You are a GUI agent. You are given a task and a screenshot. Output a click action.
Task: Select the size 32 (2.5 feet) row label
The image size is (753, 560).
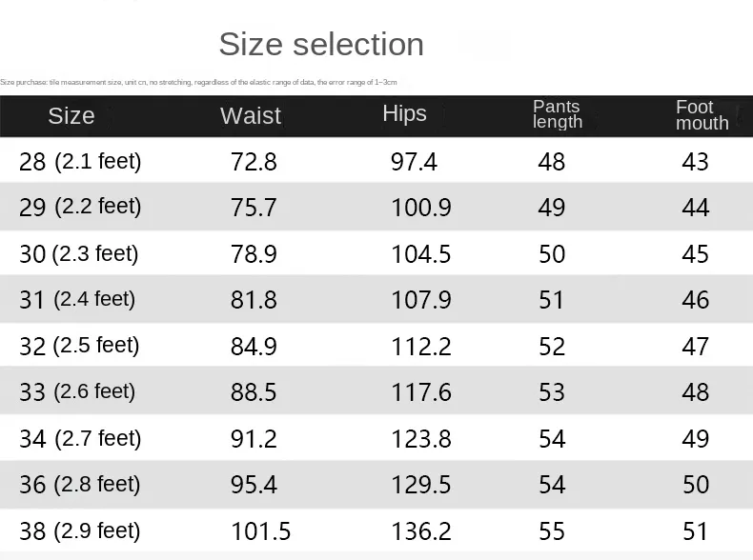[79, 346]
